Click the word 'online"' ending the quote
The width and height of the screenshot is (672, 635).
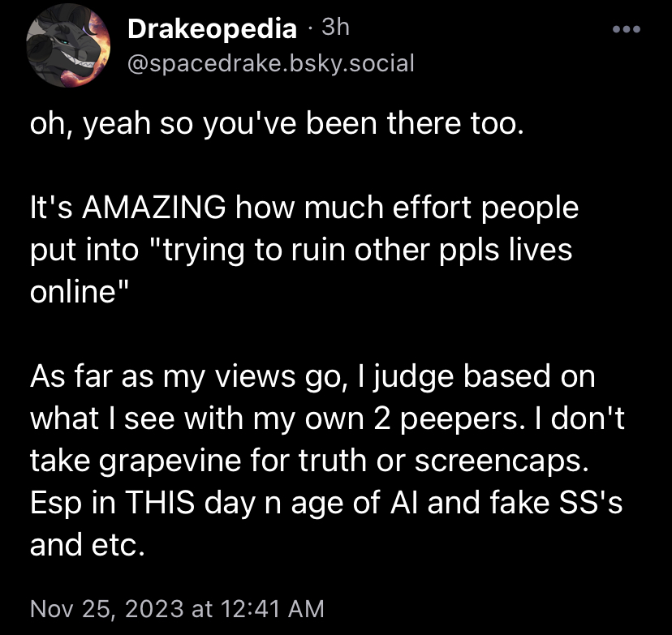click(x=80, y=291)
